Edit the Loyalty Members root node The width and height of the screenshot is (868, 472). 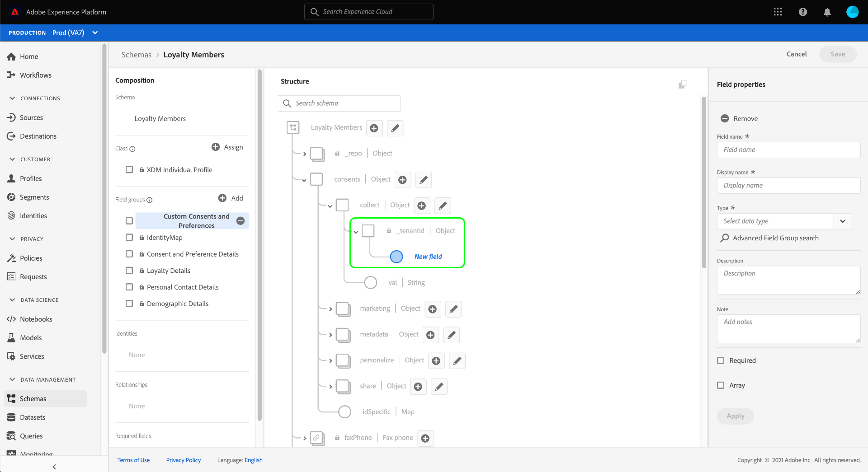(x=395, y=128)
